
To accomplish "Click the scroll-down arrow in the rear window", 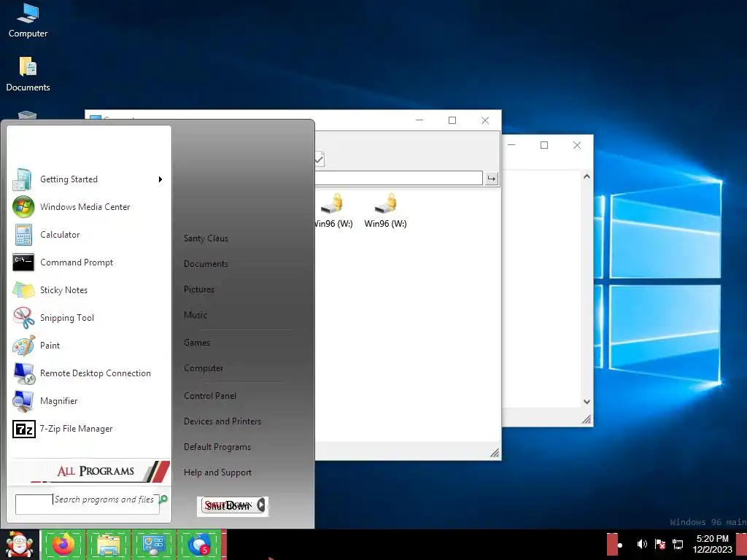I will coord(587,402).
